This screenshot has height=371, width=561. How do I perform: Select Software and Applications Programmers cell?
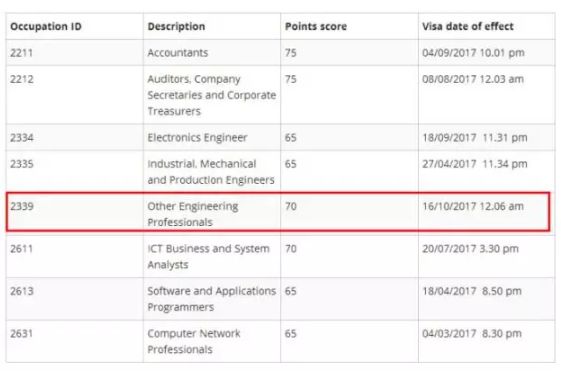pos(211,299)
